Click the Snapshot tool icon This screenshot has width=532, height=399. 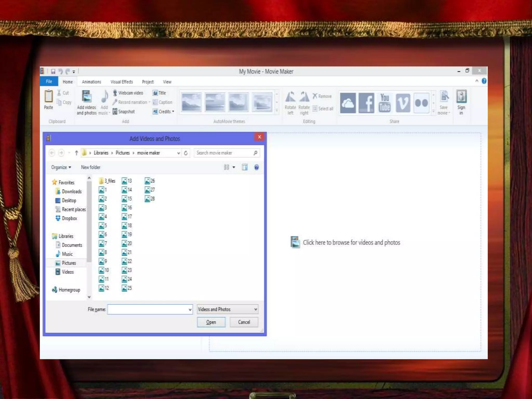pos(115,112)
